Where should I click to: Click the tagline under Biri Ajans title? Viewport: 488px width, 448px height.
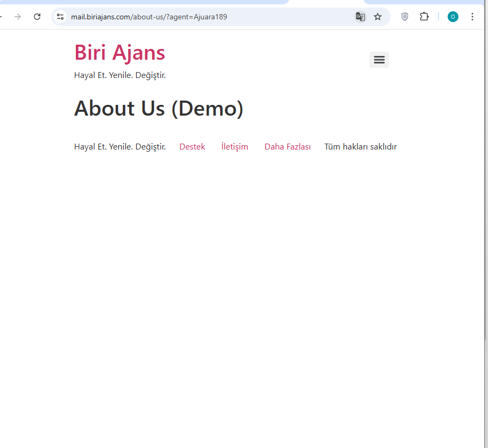[120, 75]
